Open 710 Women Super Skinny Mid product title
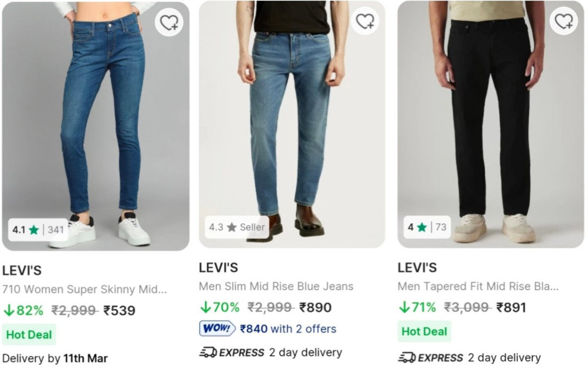Screen dimensions: 588x368 point(84,289)
